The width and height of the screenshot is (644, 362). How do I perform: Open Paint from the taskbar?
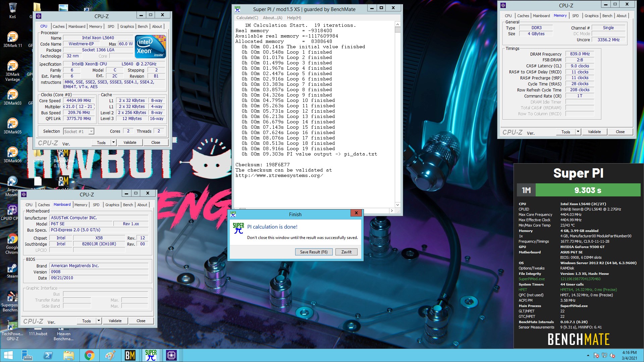pyautogui.click(x=110, y=355)
